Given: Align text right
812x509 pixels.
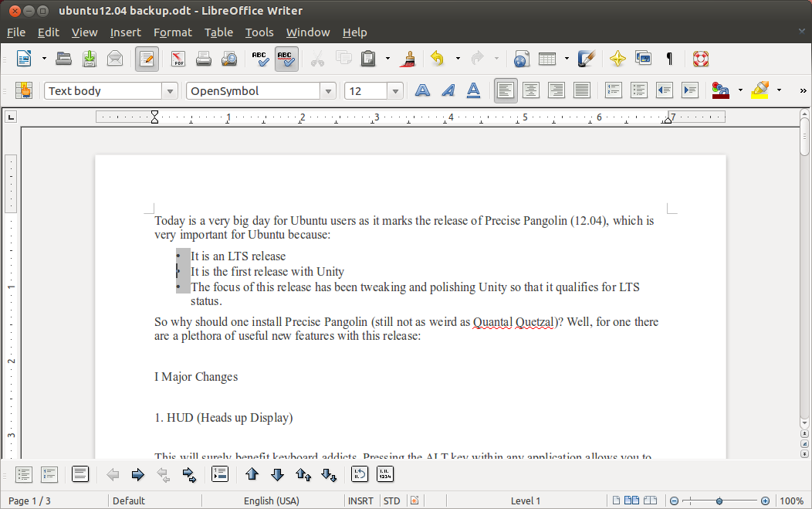Looking at the screenshot, I should click(x=557, y=90).
